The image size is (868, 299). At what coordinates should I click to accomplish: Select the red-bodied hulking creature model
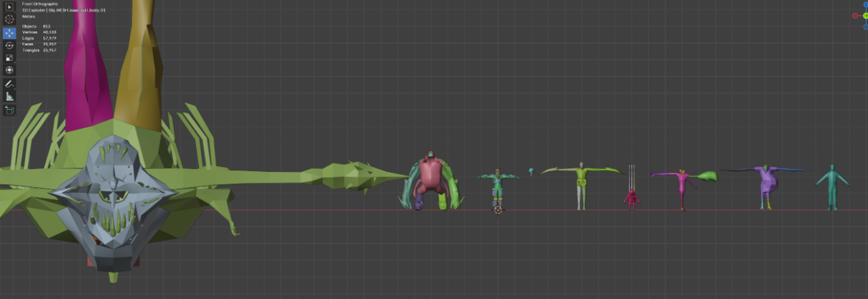431,176
